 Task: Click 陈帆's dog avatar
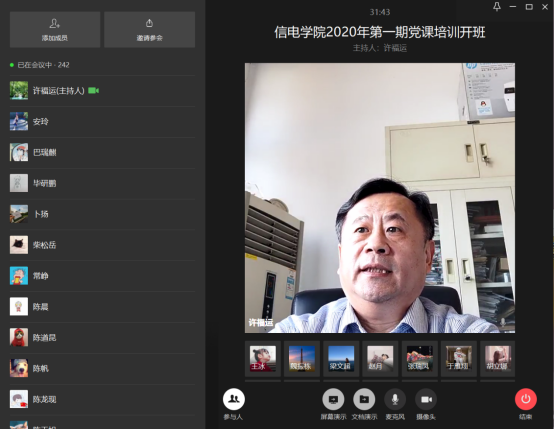tap(19, 368)
